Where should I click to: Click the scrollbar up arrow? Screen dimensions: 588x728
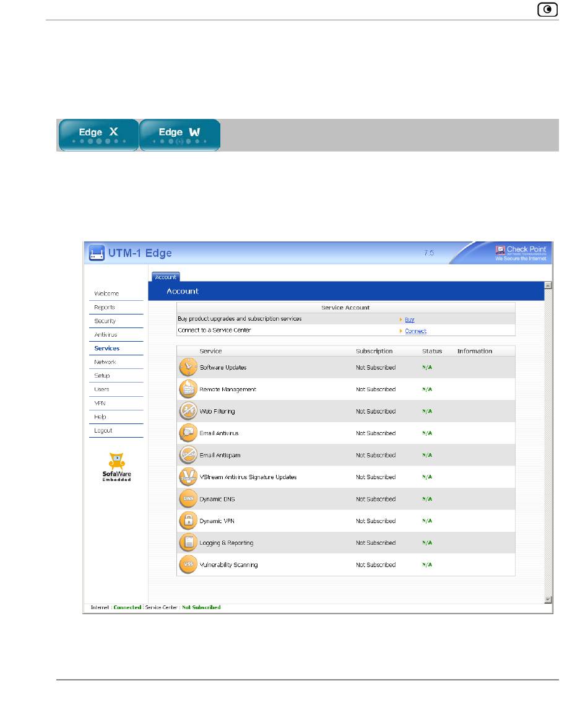pyautogui.click(x=548, y=285)
